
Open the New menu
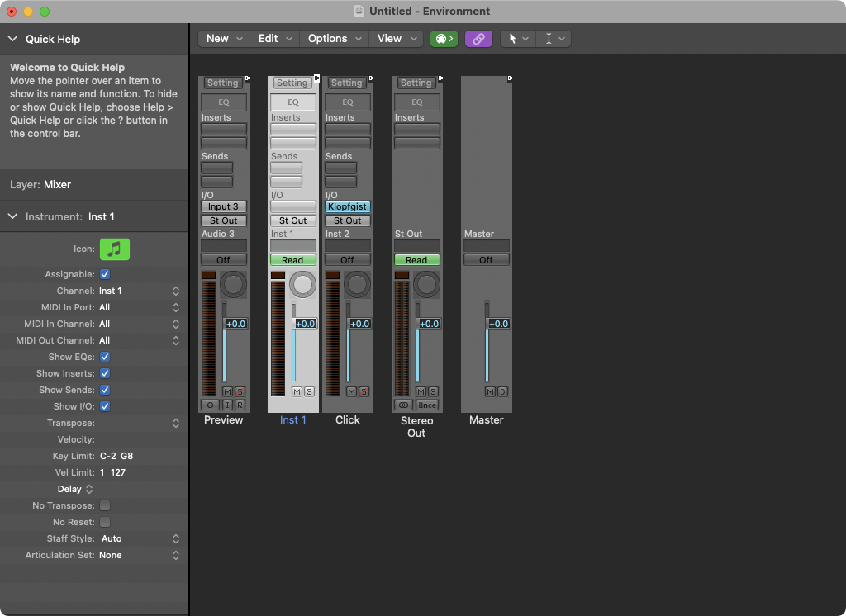[x=225, y=39]
